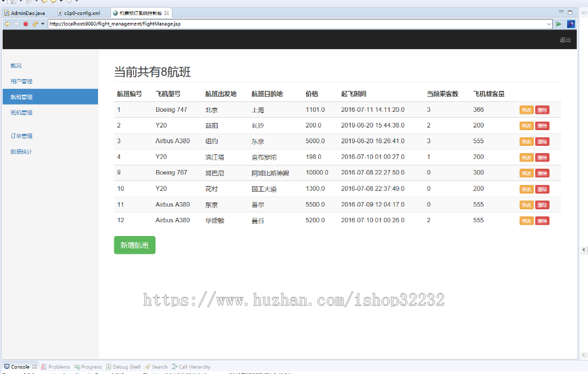Switch to the Progress view tab
This screenshot has height=374, width=588.
[x=88, y=367]
